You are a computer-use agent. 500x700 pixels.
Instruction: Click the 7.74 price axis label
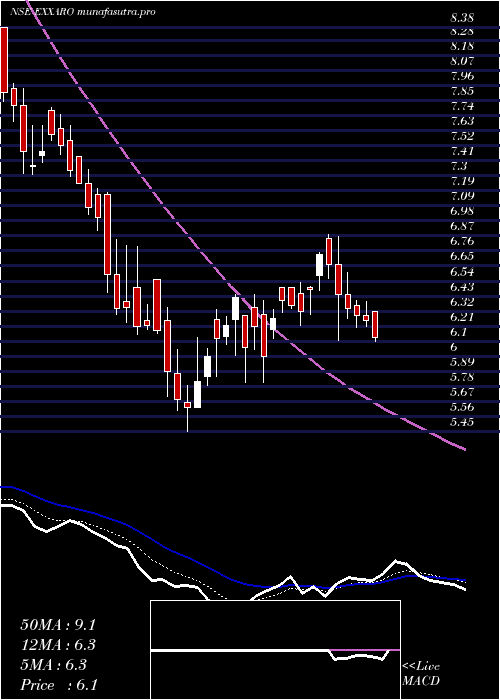(462, 107)
